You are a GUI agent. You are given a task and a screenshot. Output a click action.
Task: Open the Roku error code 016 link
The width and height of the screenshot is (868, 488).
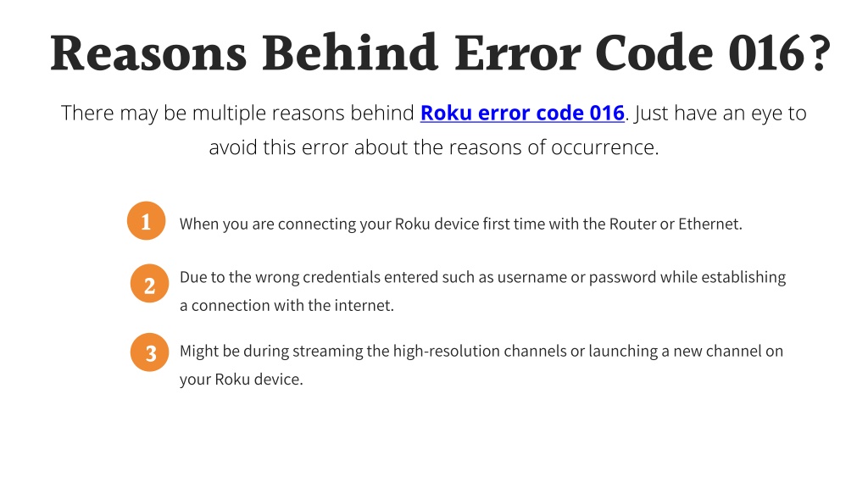(x=522, y=113)
